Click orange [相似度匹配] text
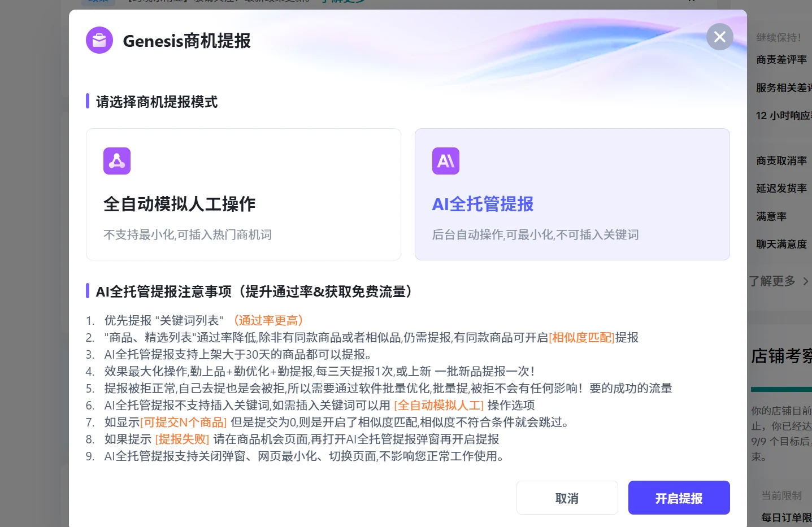This screenshot has width=812, height=527. [x=581, y=337]
